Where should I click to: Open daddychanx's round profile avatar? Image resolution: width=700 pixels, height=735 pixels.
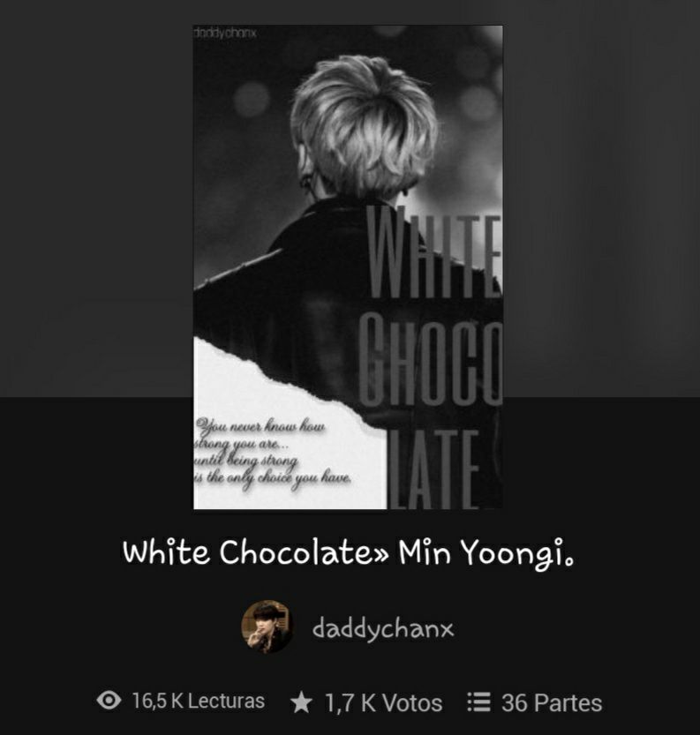[x=267, y=626]
